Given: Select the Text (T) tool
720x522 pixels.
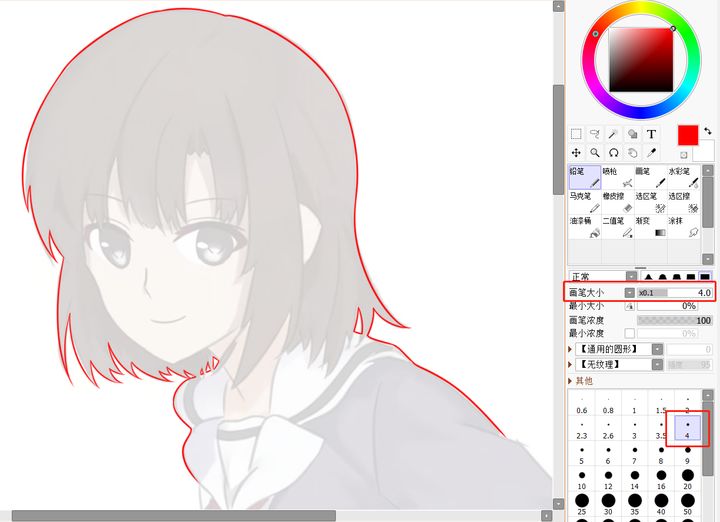Looking at the screenshot, I should pyautogui.click(x=651, y=134).
